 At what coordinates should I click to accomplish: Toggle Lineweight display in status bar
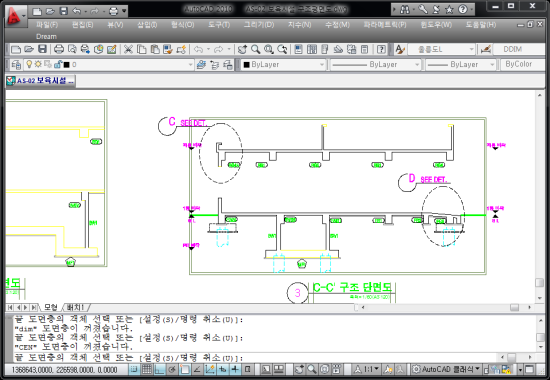pyautogui.click(x=235, y=369)
